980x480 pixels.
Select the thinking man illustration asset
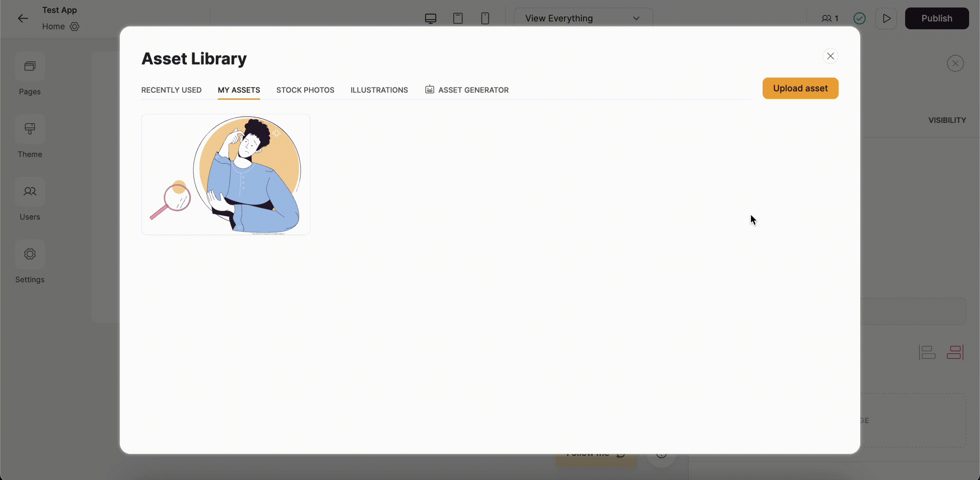pos(226,174)
